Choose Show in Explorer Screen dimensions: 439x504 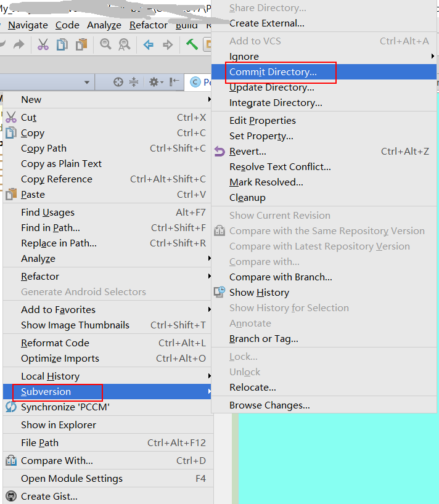[x=107, y=425]
